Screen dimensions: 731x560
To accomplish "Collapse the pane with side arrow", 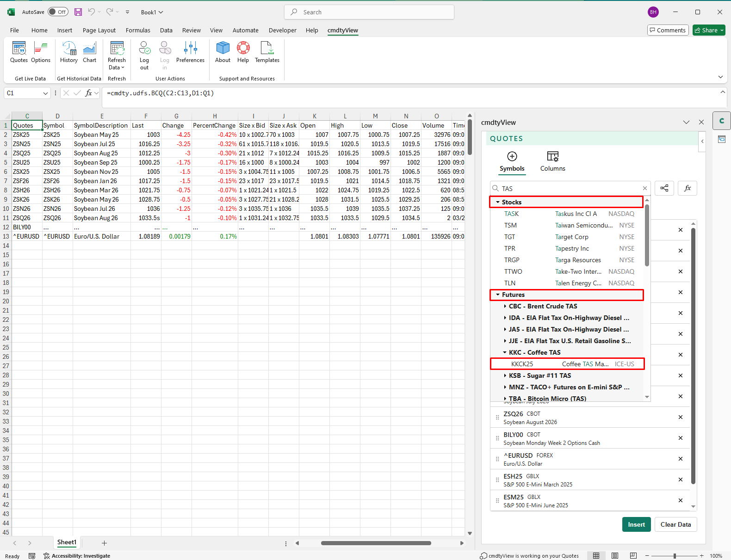I will pyautogui.click(x=702, y=141).
